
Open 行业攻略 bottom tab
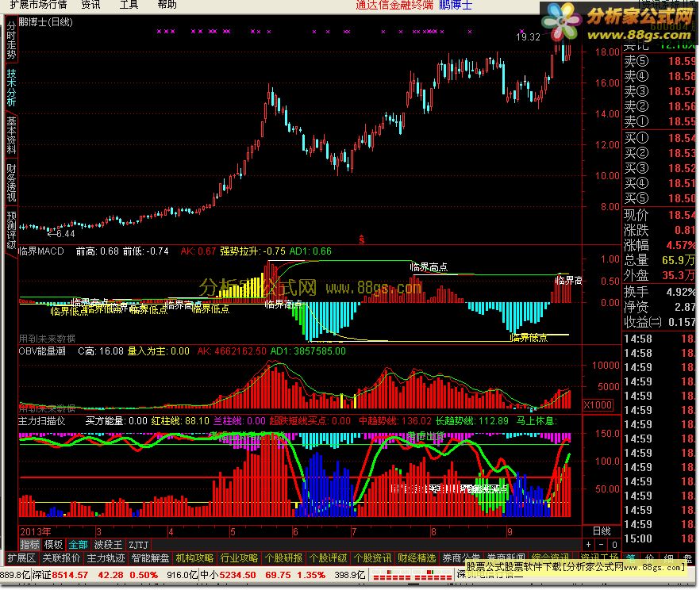click(240, 558)
